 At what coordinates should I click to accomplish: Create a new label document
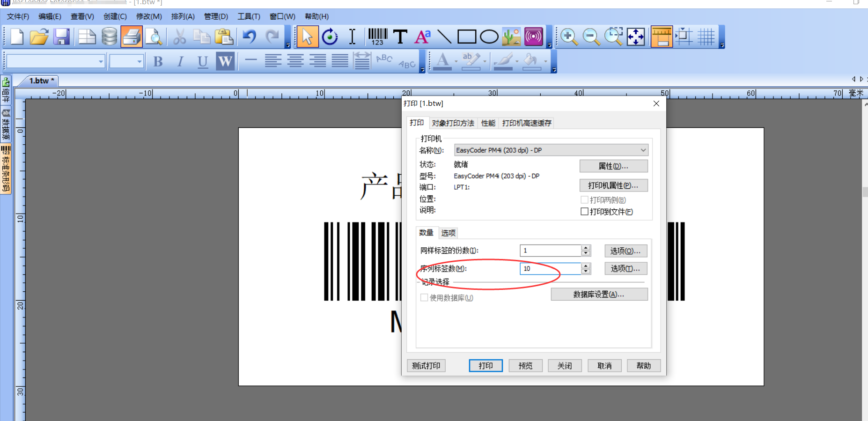pyautogui.click(x=17, y=37)
